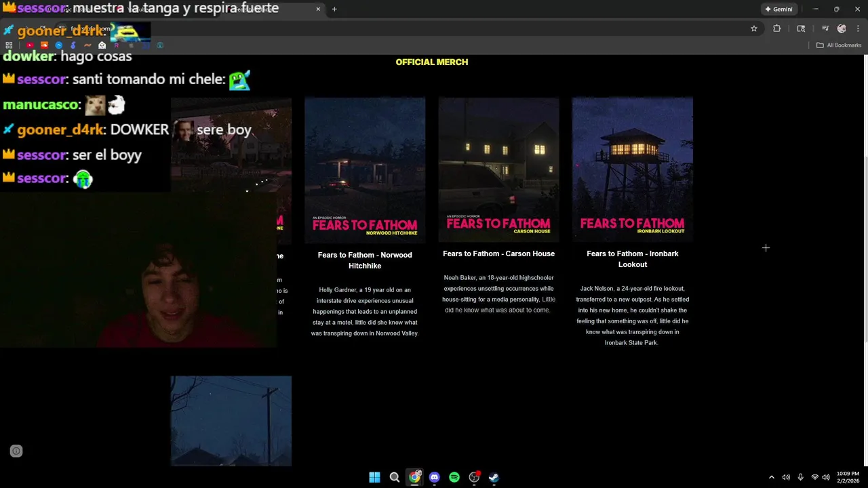Viewport: 868px width, 488px height.
Task: Click the Fears to Fathom - Carson House title
Action: pyautogui.click(x=498, y=253)
